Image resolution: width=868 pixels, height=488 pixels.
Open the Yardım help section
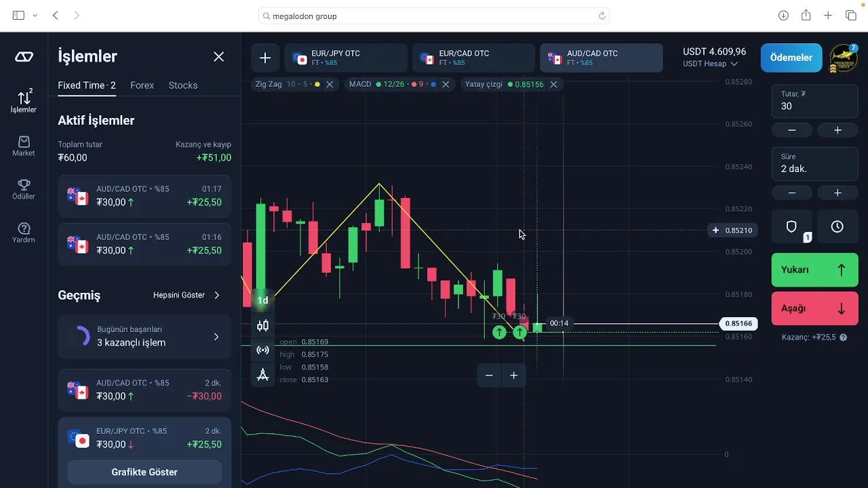coord(24,232)
